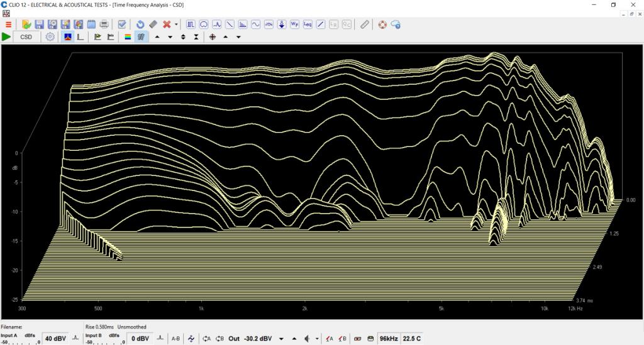
Task: Open the linearity diagonal line icon
Action: click(321, 25)
